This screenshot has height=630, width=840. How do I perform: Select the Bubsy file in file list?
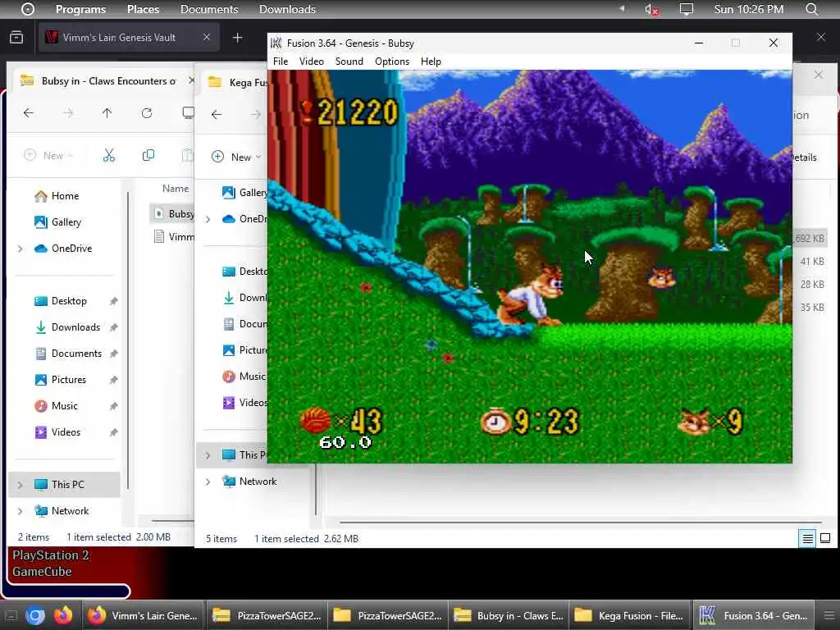coord(172,214)
